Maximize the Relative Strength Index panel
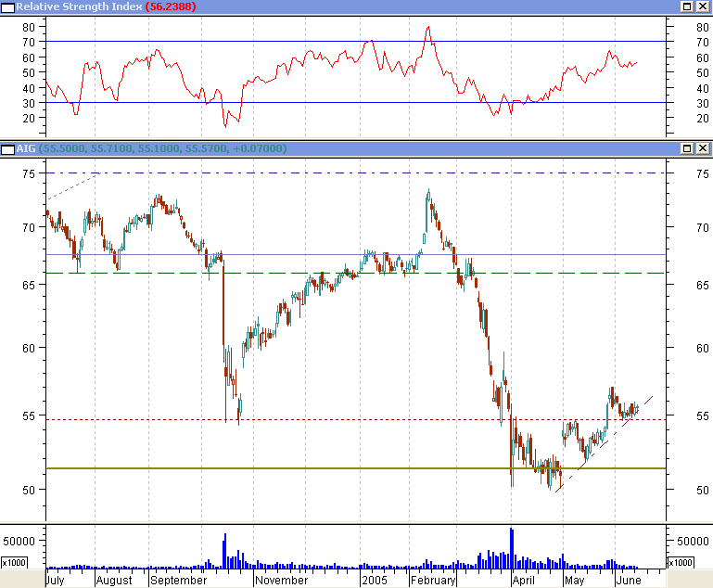This screenshot has width=713, height=588. [687, 6]
